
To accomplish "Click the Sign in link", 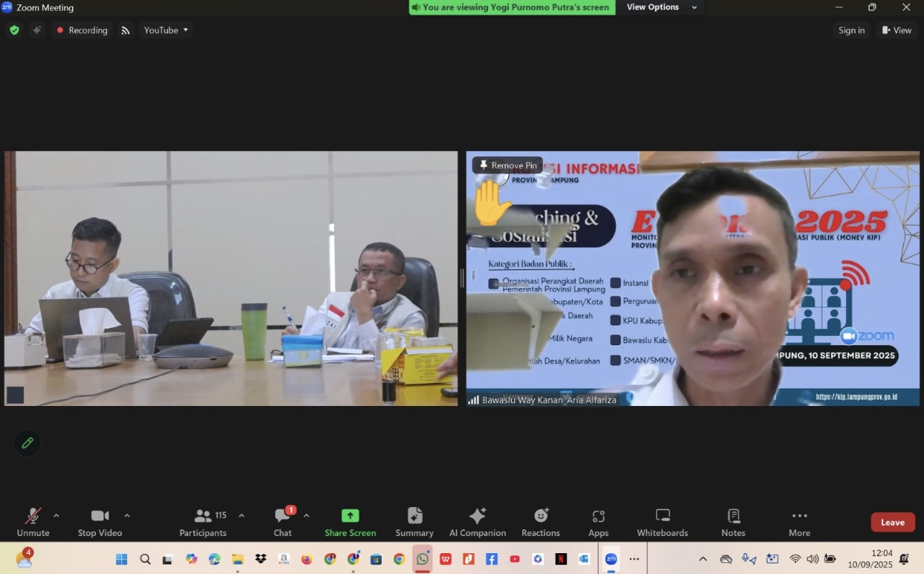I will [851, 30].
